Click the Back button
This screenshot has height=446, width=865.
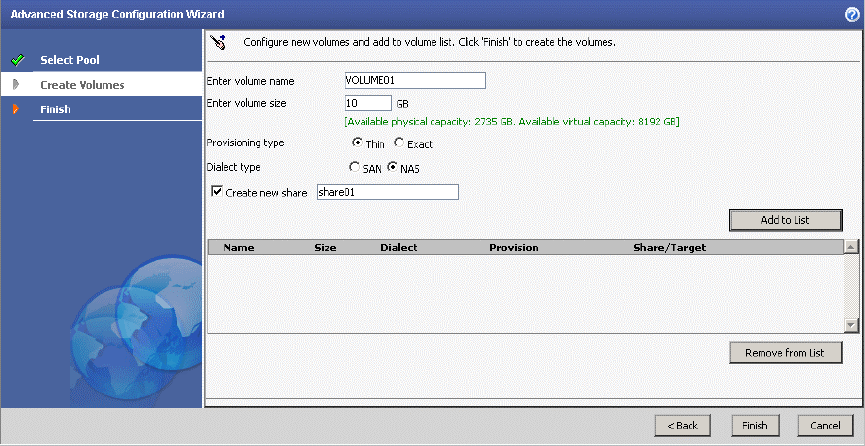(683, 425)
